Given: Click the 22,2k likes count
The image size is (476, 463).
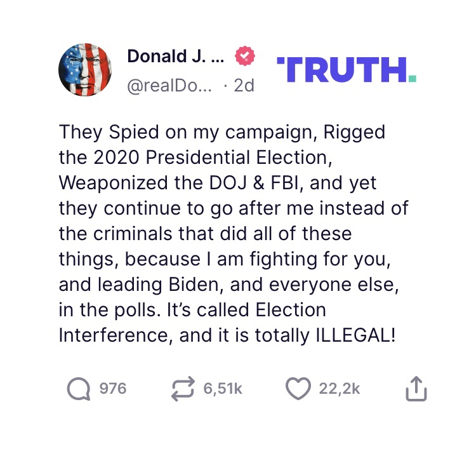Looking at the screenshot, I should click(340, 389).
